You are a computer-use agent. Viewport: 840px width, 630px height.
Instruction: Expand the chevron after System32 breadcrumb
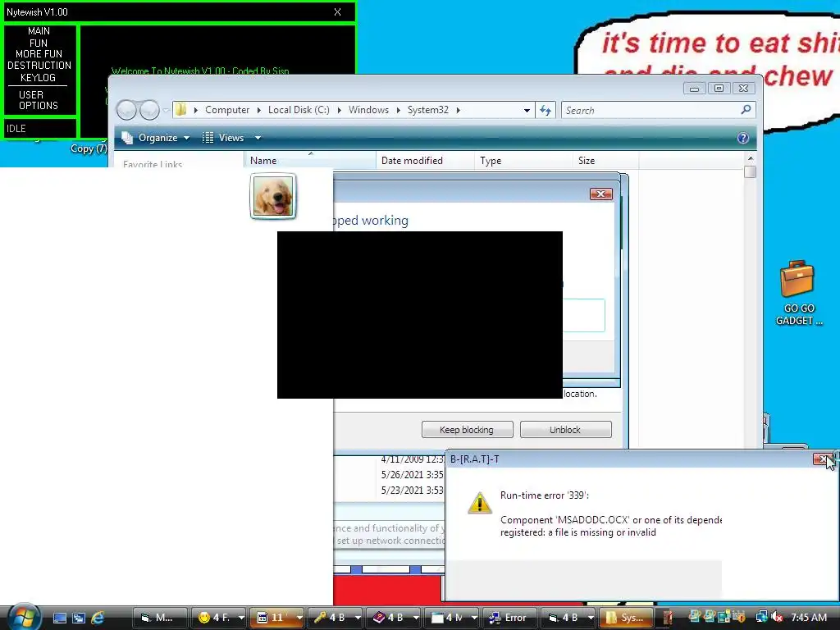coord(459,110)
